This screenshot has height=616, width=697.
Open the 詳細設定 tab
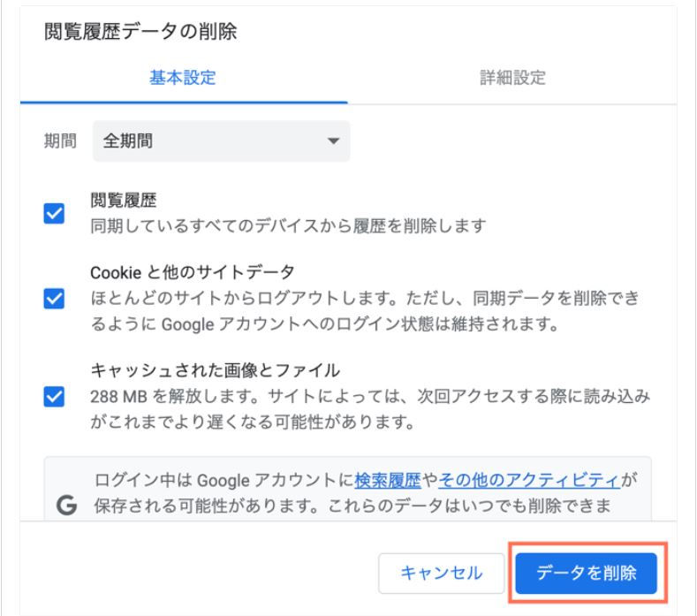511,78
